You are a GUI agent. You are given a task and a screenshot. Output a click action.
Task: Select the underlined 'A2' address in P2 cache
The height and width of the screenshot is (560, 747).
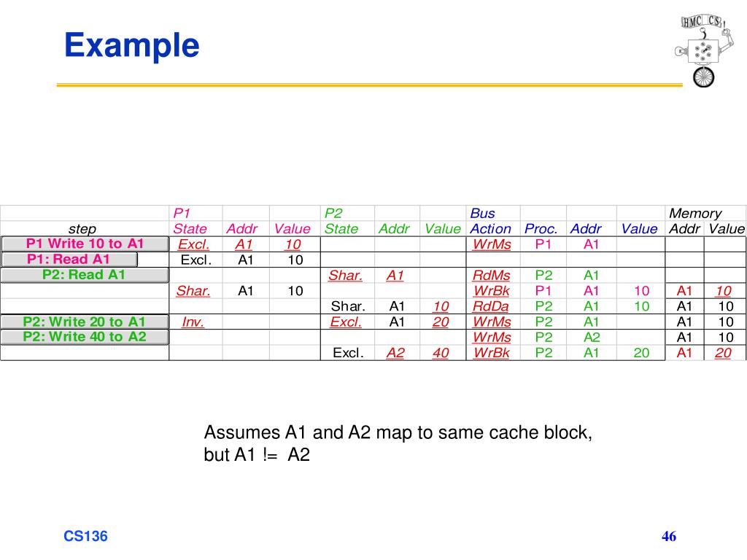(395, 353)
